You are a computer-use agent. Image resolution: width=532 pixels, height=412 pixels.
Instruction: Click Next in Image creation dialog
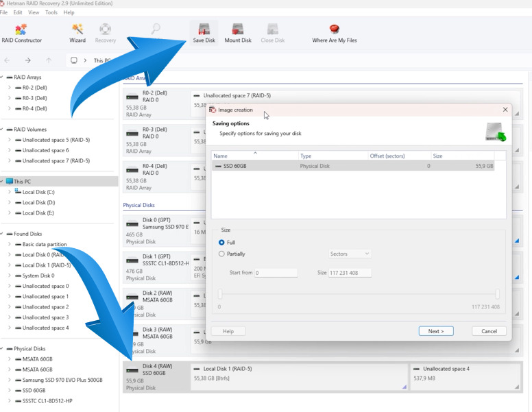436,331
